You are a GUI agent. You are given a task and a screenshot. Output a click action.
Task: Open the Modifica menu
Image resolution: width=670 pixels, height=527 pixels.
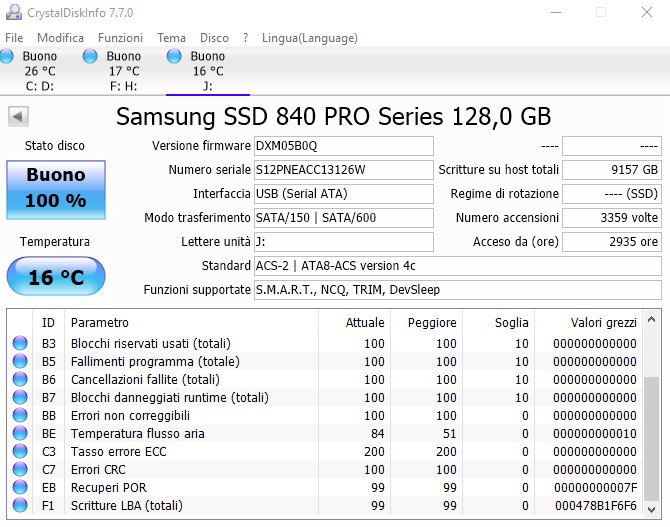(60, 38)
